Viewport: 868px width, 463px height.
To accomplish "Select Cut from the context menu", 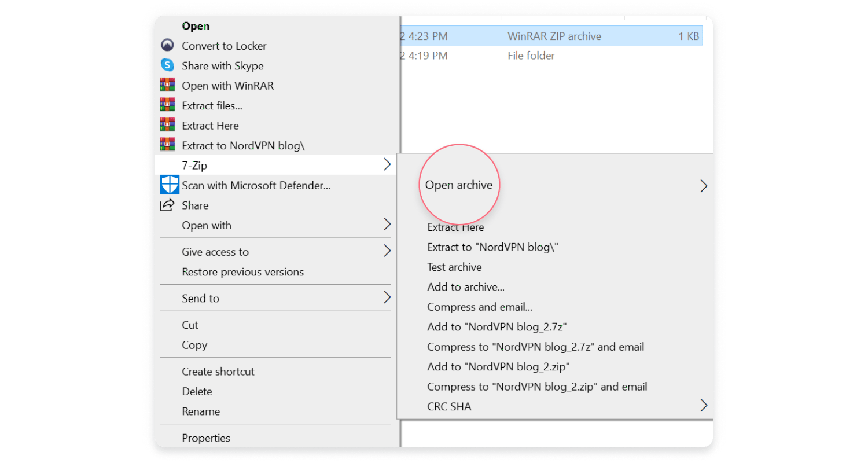I will click(x=190, y=325).
